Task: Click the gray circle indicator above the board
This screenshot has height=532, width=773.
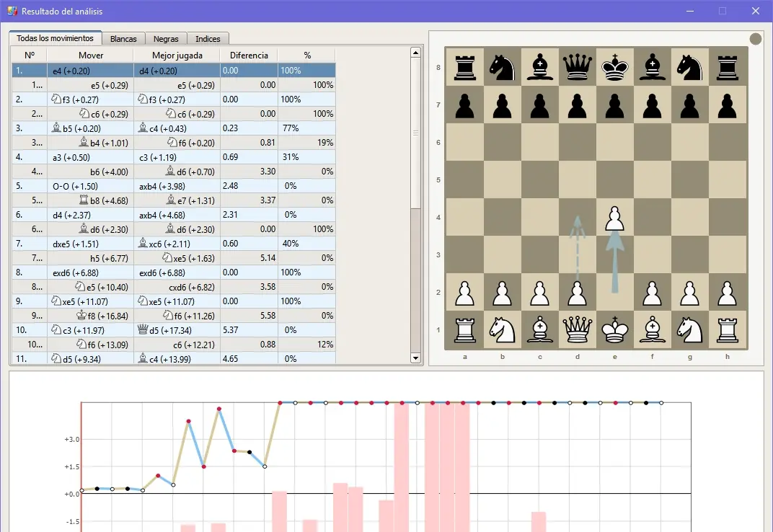Action: 755,38
